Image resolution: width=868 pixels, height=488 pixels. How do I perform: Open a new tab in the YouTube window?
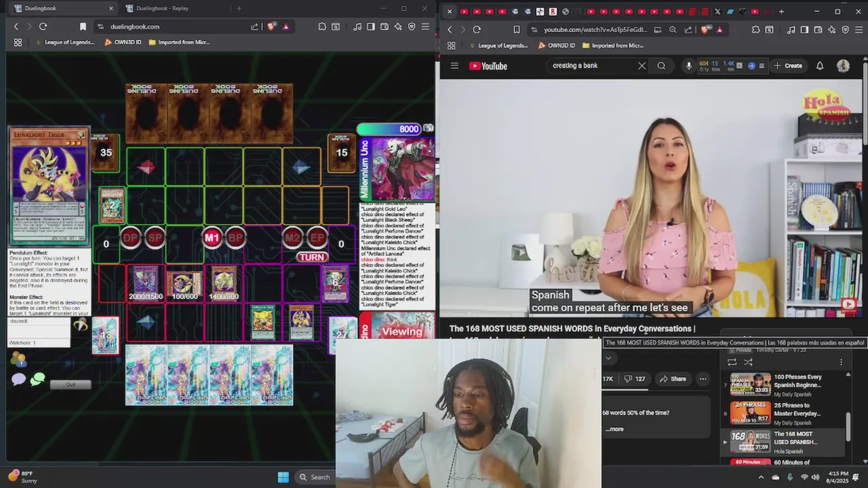click(x=781, y=12)
